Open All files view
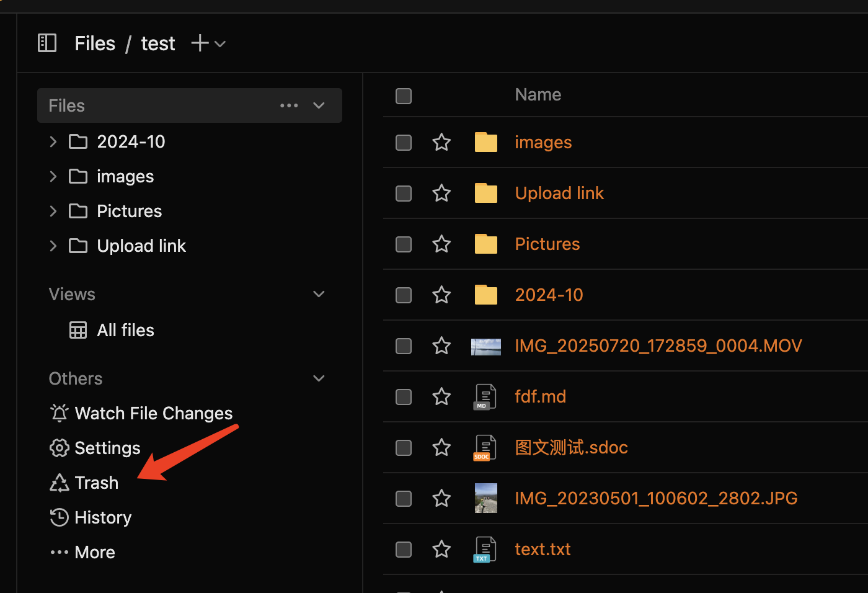 coord(125,330)
